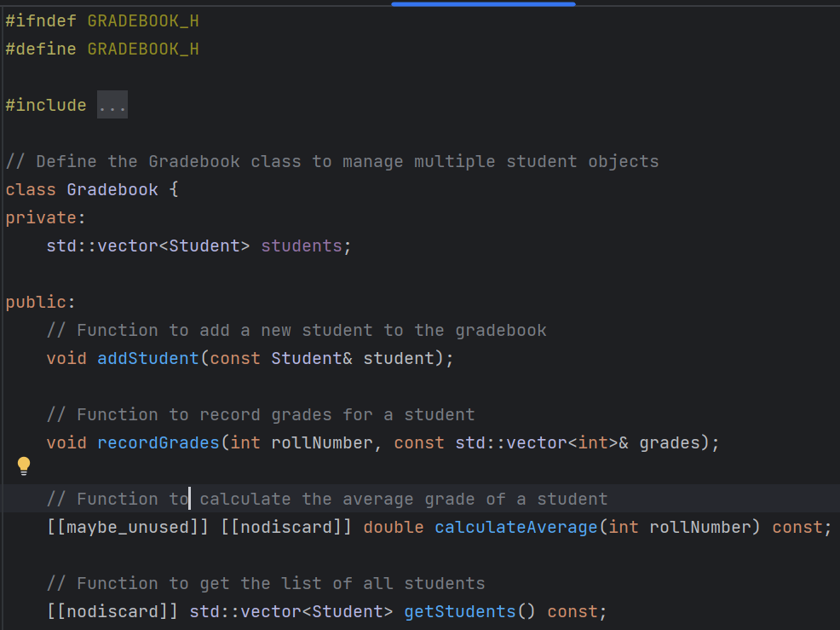Click the first GRADEBOOK_H macro after #ifndef
The width and height of the screenshot is (840, 630).
pyautogui.click(x=143, y=21)
